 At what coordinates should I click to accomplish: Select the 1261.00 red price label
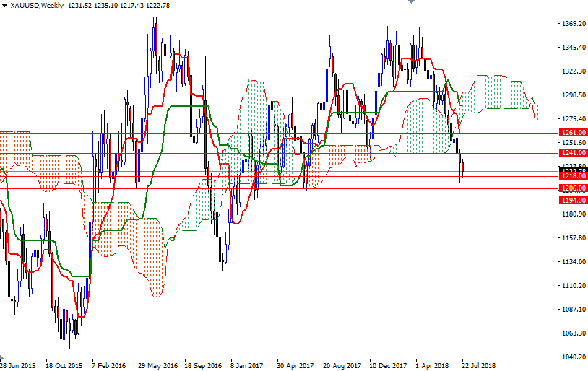pyautogui.click(x=572, y=133)
